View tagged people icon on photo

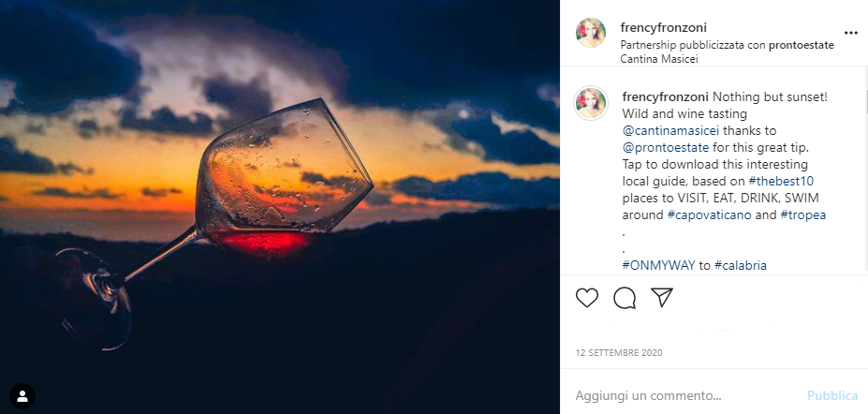click(22, 395)
